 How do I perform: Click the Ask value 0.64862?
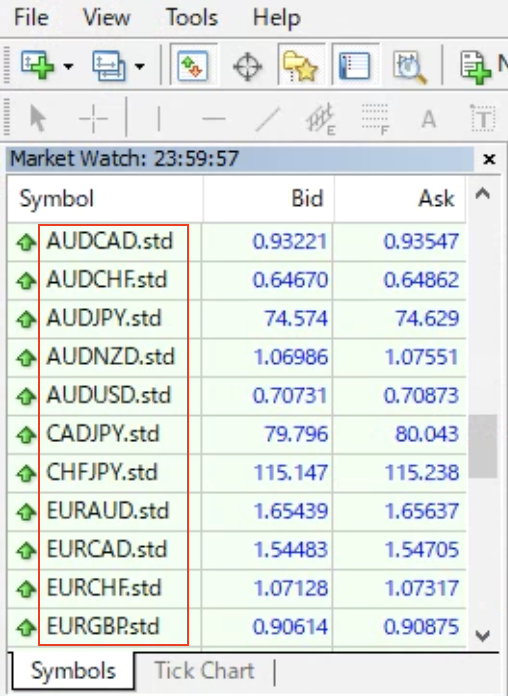coord(421,281)
